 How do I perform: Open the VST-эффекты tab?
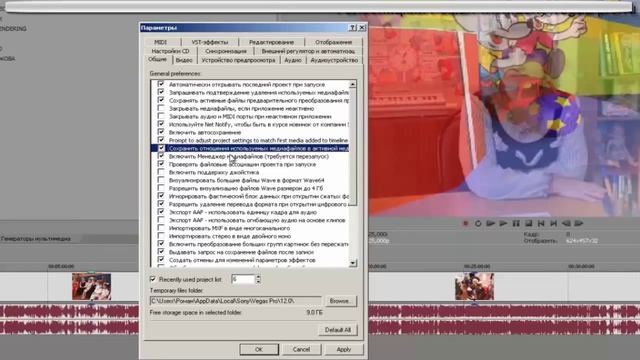(x=210, y=42)
